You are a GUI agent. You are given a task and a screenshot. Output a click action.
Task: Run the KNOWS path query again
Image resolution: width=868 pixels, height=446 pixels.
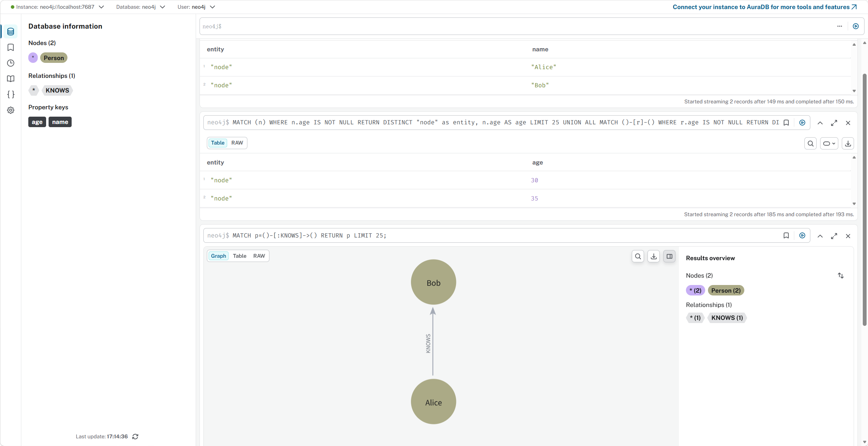click(802, 236)
